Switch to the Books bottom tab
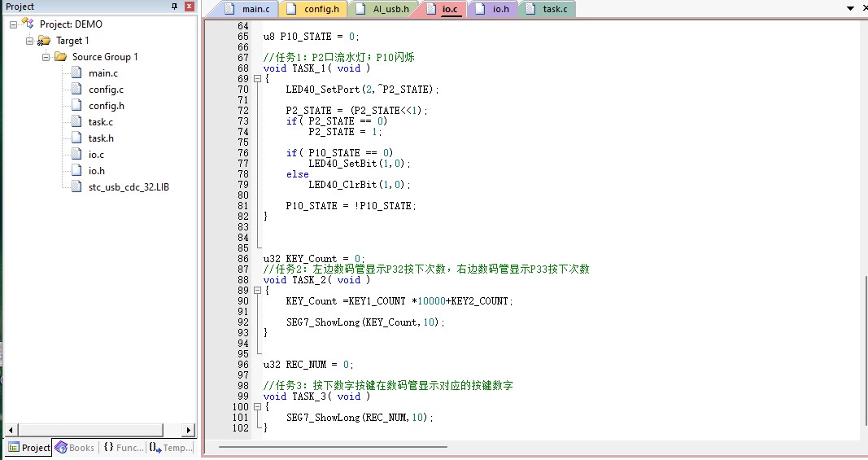This screenshot has height=460, width=868. 76,447
